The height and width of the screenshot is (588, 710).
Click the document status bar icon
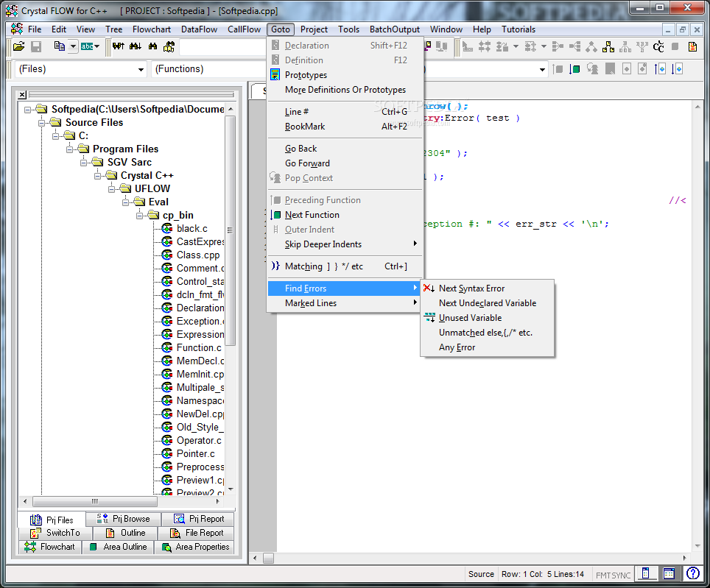point(646,573)
